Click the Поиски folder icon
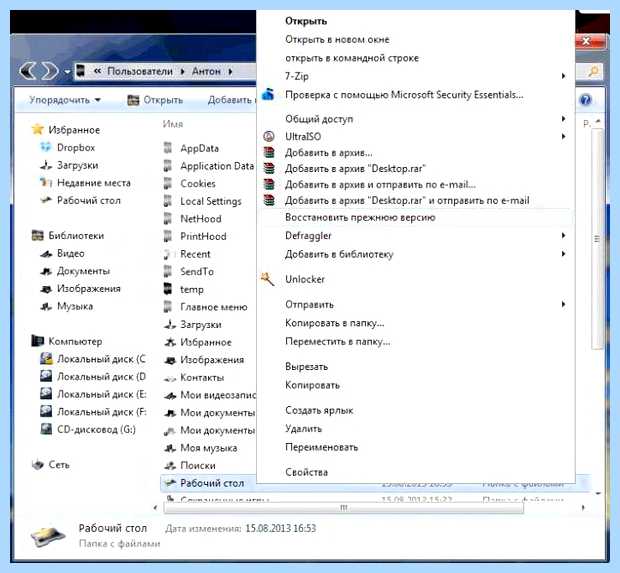The width and height of the screenshot is (620, 573). tap(170, 465)
